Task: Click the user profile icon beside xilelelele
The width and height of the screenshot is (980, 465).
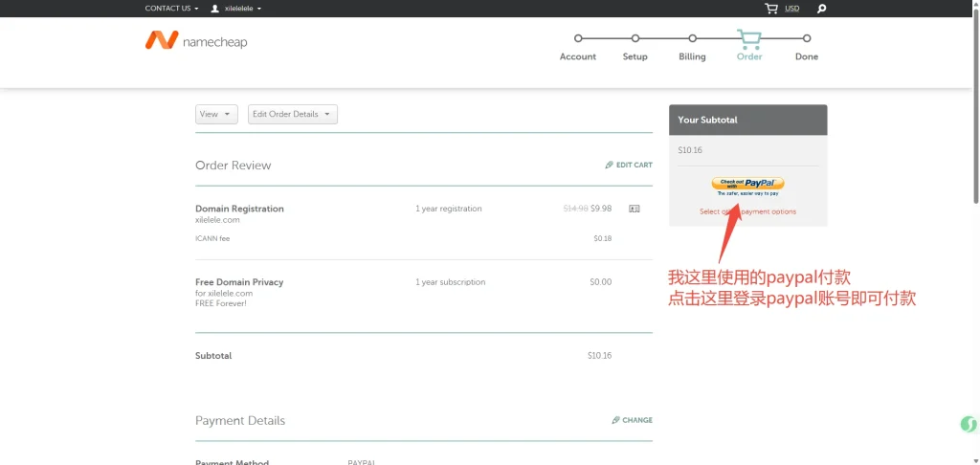Action: pos(215,9)
